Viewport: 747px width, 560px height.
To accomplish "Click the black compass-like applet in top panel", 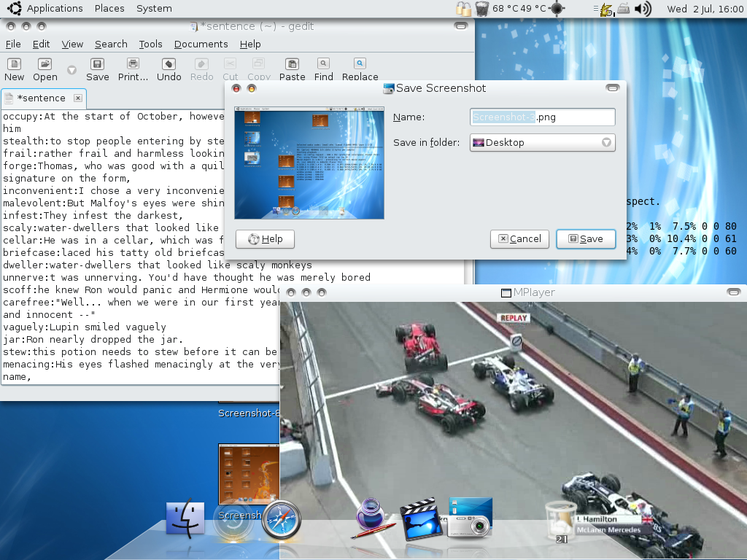I will (557, 9).
